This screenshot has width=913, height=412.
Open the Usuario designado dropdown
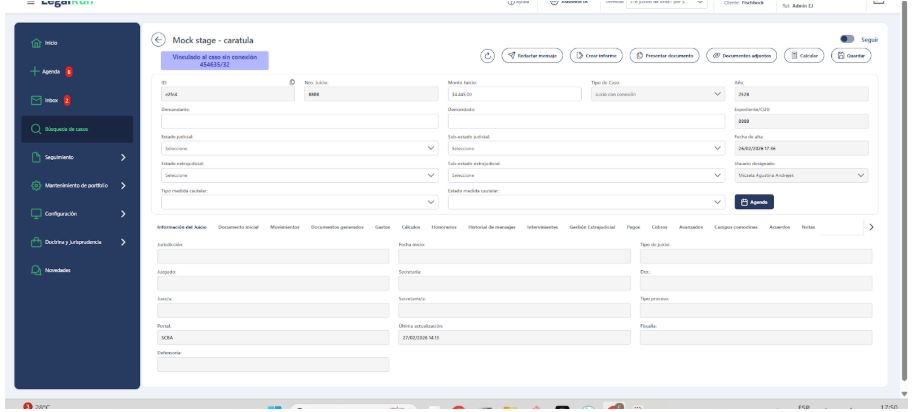(800, 174)
